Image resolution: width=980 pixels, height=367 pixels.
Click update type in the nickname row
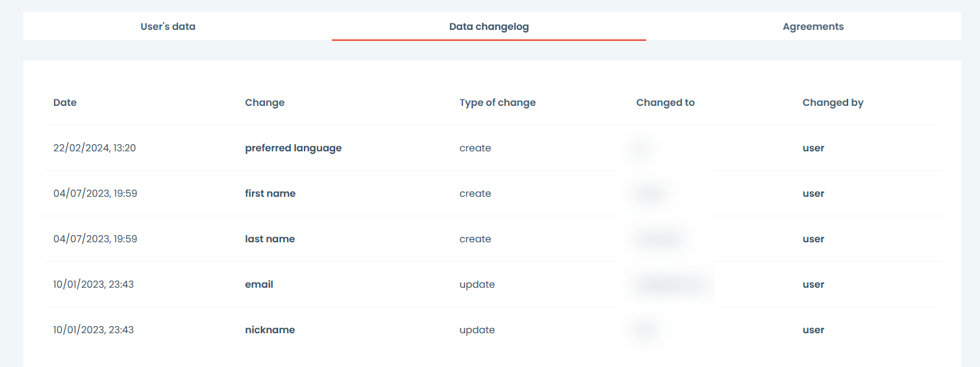click(477, 330)
